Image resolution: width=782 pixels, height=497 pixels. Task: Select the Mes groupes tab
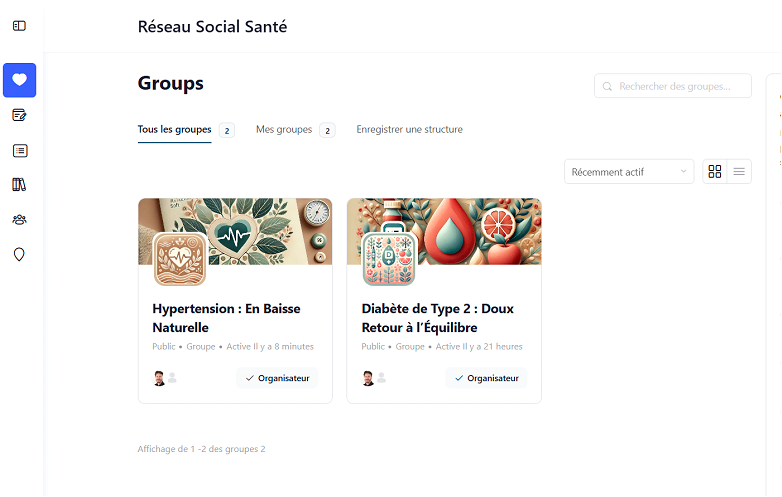(284, 130)
